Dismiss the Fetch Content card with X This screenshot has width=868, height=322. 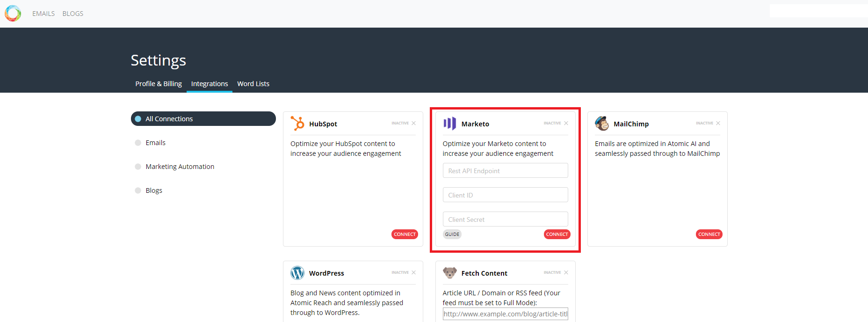pos(566,272)
